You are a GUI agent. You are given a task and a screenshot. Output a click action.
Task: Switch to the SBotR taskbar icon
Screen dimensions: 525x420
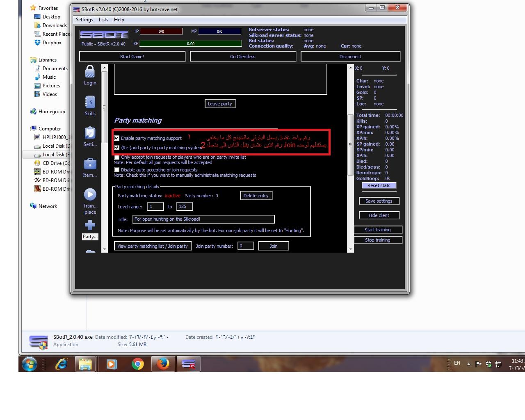point(189,364)
